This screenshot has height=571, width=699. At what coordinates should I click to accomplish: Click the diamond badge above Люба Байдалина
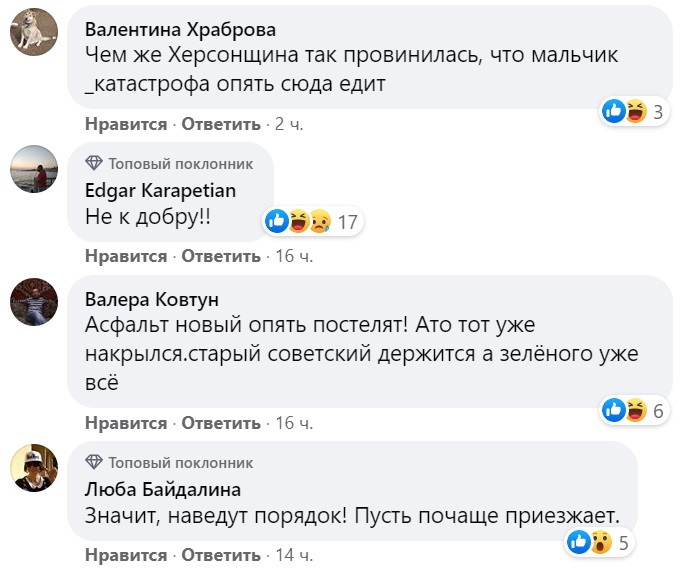coord(94,463)
